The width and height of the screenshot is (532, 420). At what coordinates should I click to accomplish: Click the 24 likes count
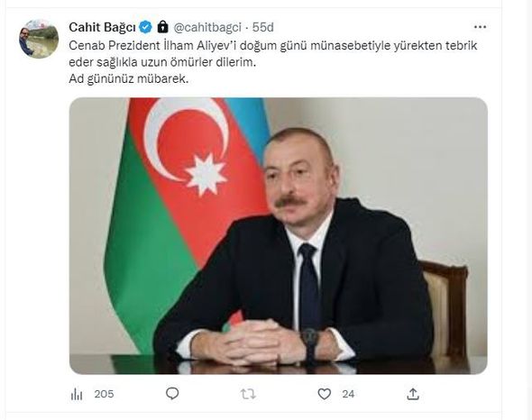[348, 394]
